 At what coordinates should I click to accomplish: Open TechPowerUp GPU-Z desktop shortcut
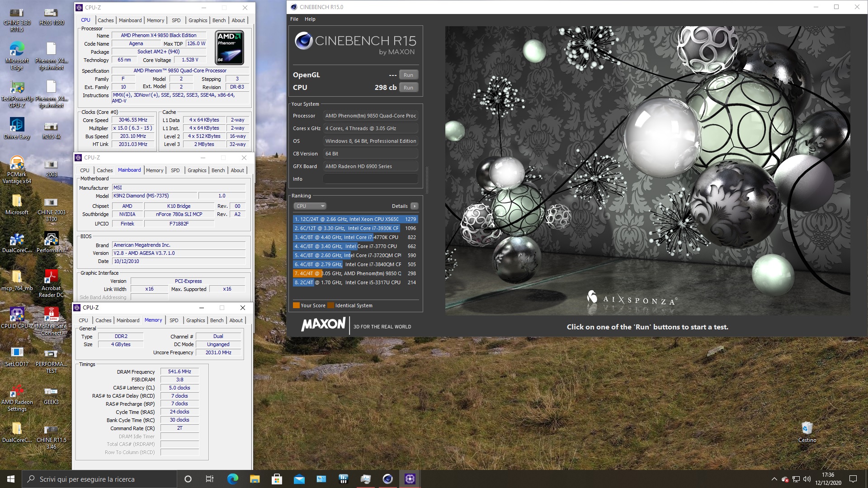click(17, 94)
